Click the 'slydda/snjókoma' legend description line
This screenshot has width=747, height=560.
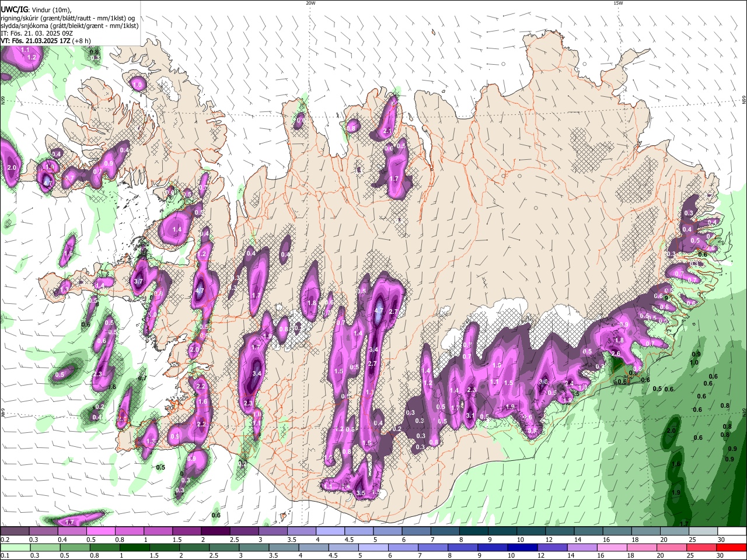(x=69, y=26)
